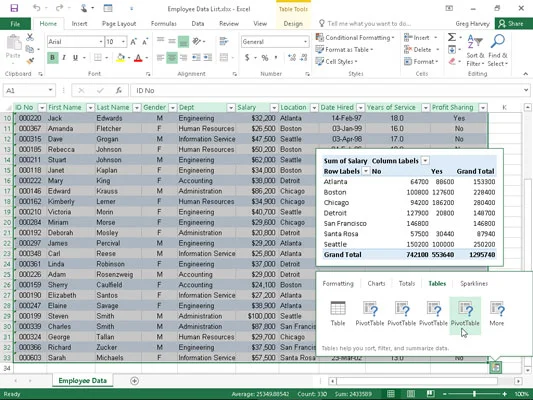Click the Table icon in Quick Analysis
Screen dimensions: 533x400
pyautogui.click(x=338, y=314)
